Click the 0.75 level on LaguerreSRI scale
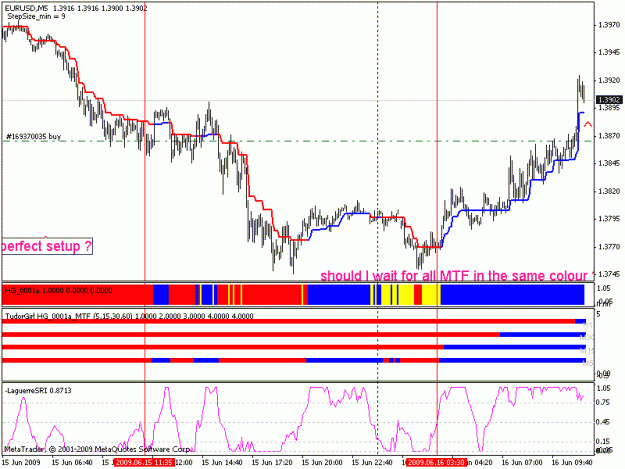Image resolution: width=625 pixels, height=469 pixels. (x=603, y=403)
